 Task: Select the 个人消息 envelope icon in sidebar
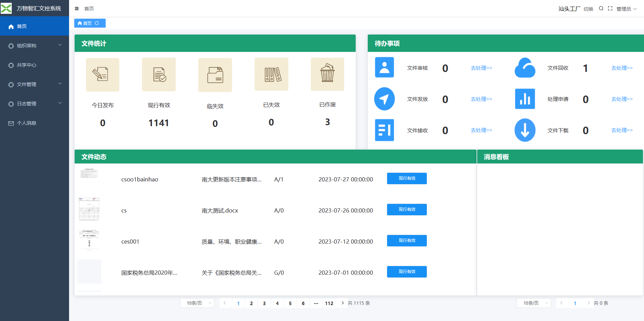(x=11, y=123)
